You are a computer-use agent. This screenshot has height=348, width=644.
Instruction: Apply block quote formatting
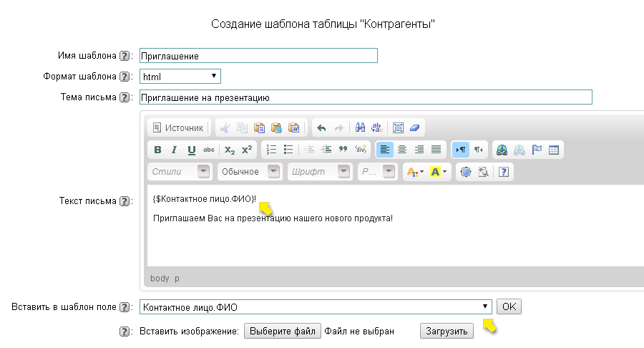[343, 150]
